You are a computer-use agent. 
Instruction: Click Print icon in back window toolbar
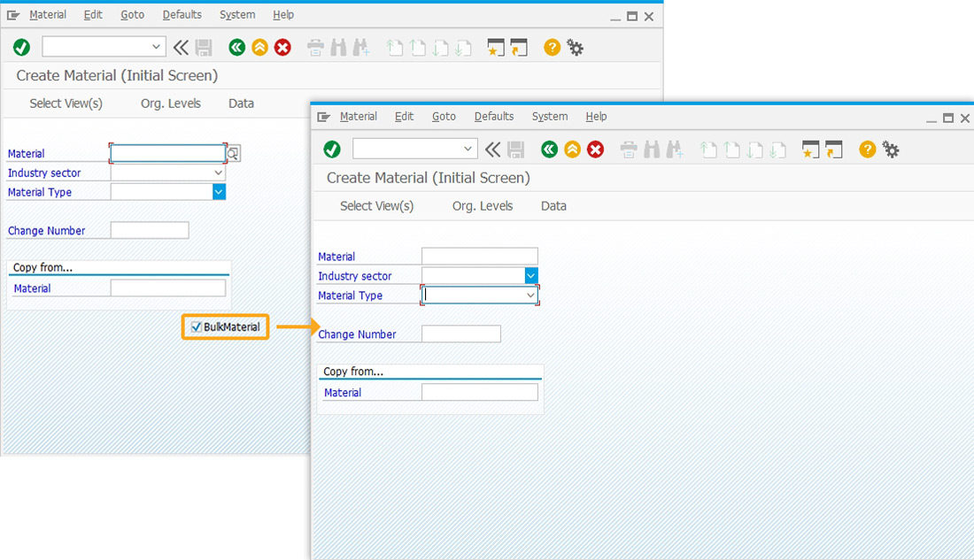pos(315,47)
